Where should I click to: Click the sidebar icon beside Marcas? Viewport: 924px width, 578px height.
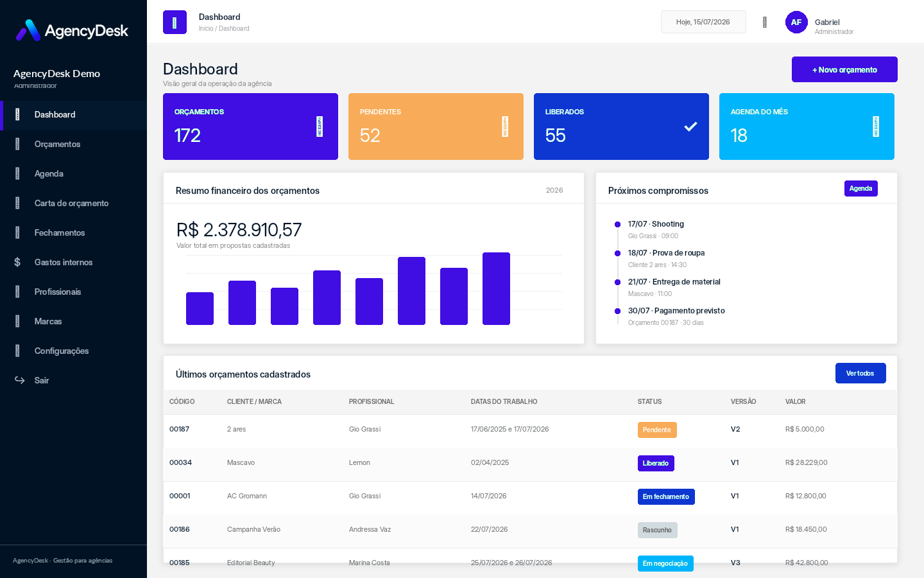tap(17, 321)
